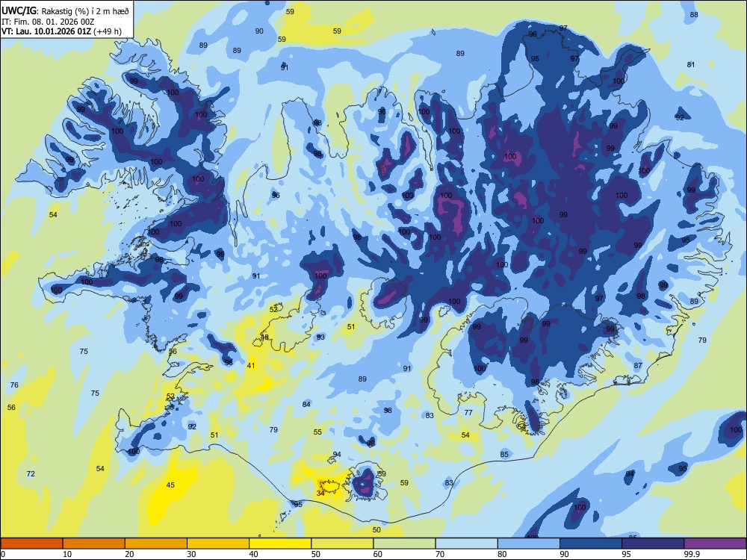
Task: Click the 50–60 yellow-green legend swatch
Action: point(343,544)
